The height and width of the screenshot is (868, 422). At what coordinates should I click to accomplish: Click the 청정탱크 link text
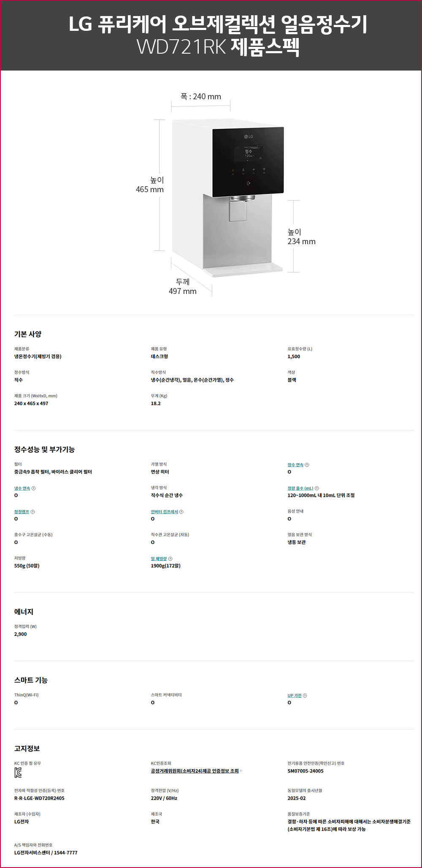22,512
